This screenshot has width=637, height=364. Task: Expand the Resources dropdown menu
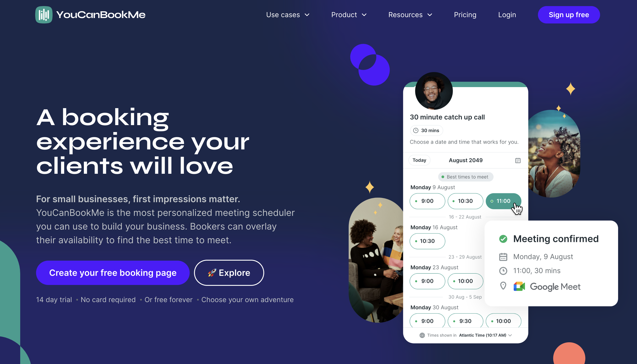pyautogui.click(x=410, y=15)
